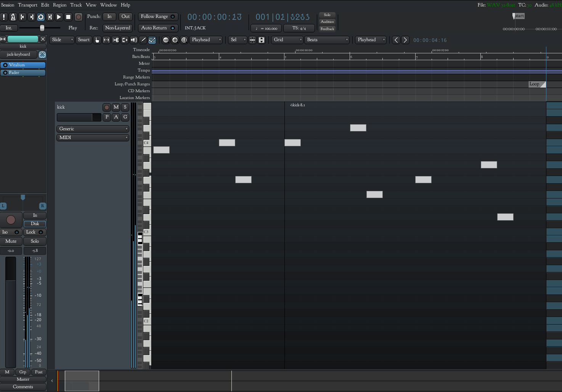The width and height of the screenshot is (562, 392).
Task: Nudge backward with left arrow button
Action: click(x=396, y=40)
